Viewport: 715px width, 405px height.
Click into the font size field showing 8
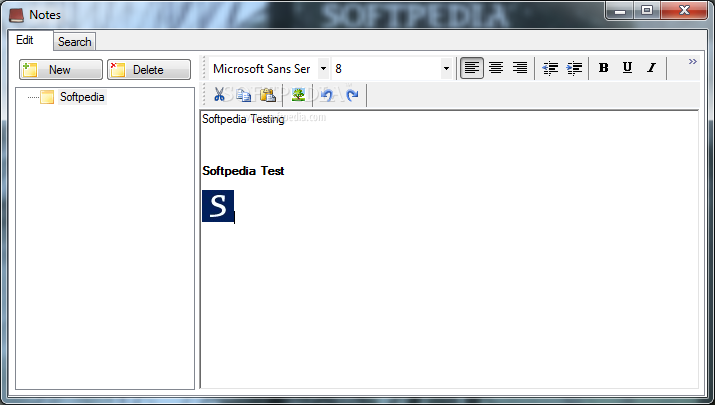click(x=386, y=69)
